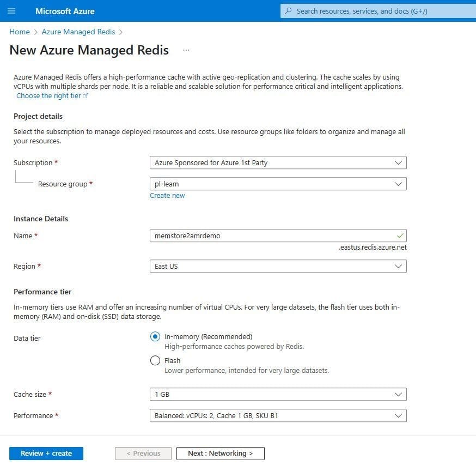Click the Microsoft Azure logo
The width and height of the screenshot is (476, 471).
pyautogui.click(x=64, y=11)
